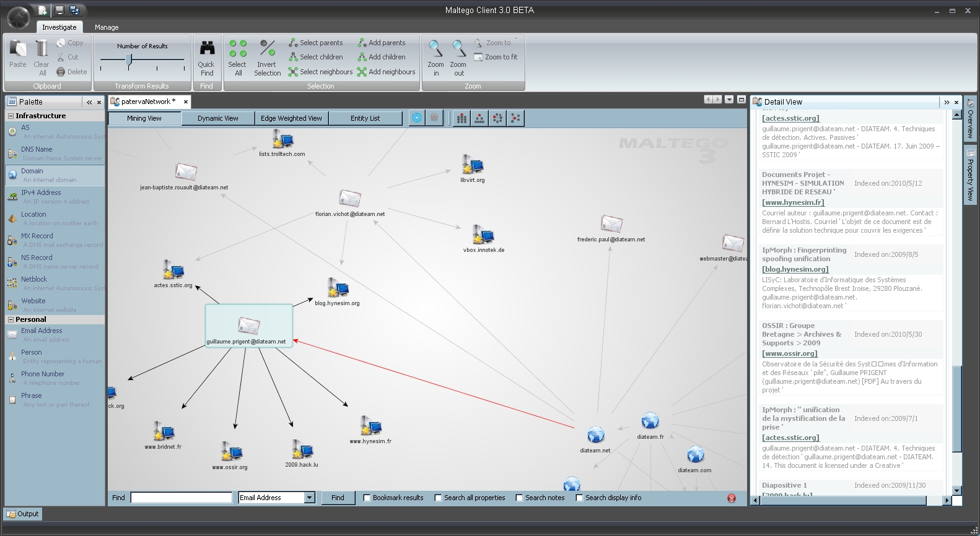Enable Search display info checkbox
The width and height of the screenshot is (980, 536).
[579, 498]
